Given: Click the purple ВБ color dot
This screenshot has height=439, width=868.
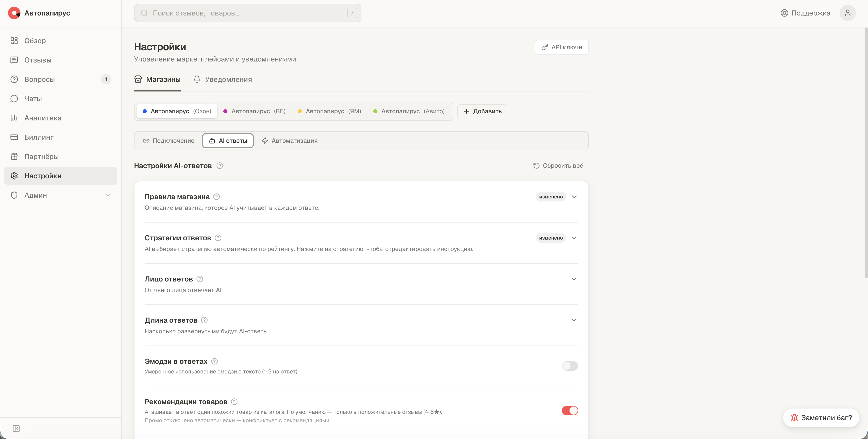Looking at the screenshot, I should pyautogui.click(x=225, y=111).
